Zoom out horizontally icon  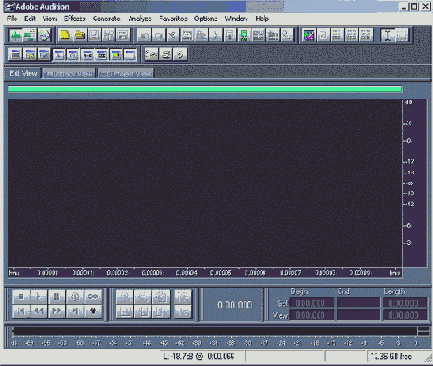[x=143, y=296]
